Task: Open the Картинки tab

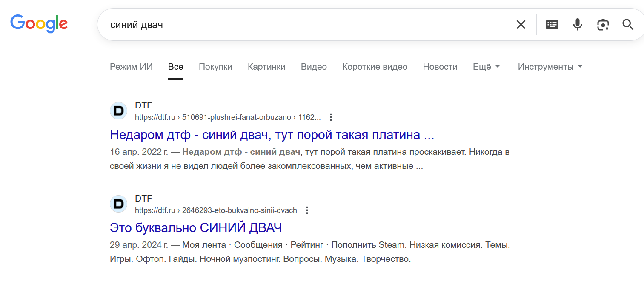Action: (x=266, y=67)
